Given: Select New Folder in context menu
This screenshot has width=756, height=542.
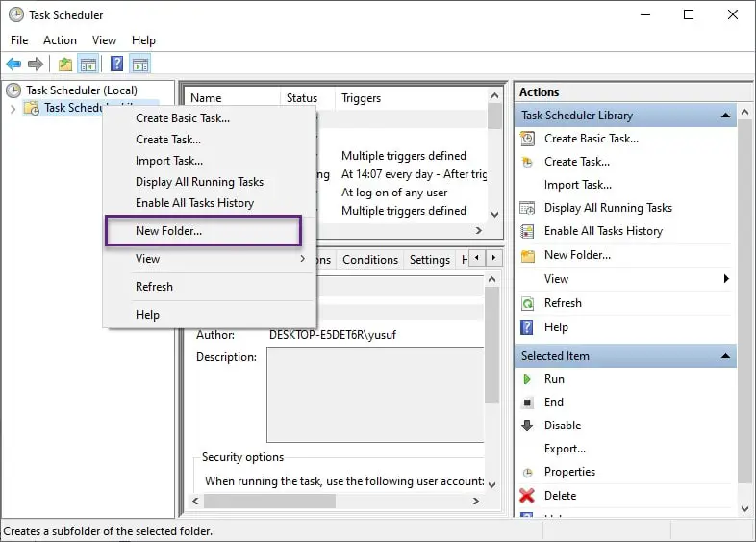Looking at the screenshot, I should pos(204,231).
